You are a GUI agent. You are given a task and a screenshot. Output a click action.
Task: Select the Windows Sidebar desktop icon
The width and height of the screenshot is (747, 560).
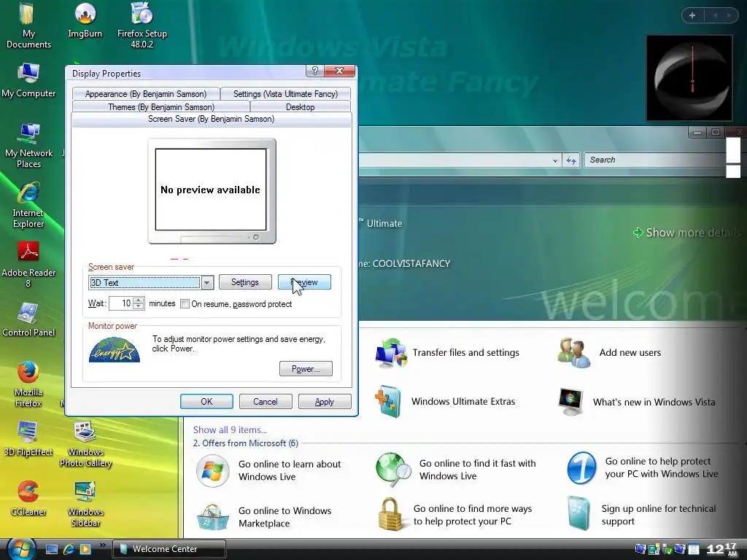[x=85, y=504]
